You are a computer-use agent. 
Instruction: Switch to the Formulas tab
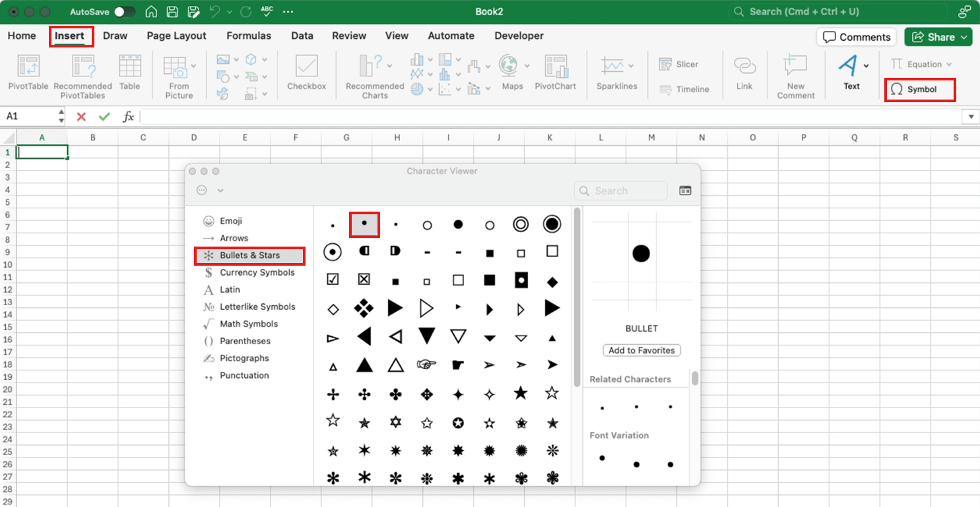[248, 36]
